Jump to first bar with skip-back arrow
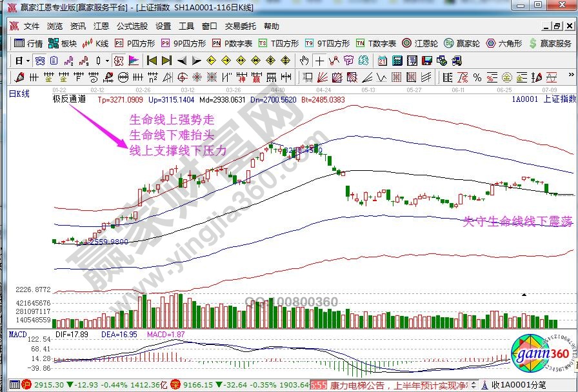Viewport: 578px width, 392px height. 152,61
